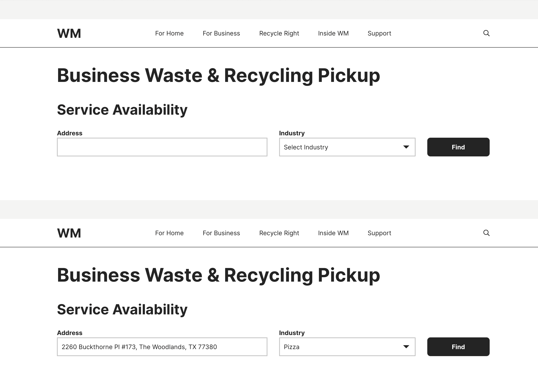Open Recycle Right in the bottom navigation
Viewport: 538px width, 392px height.
279,233
